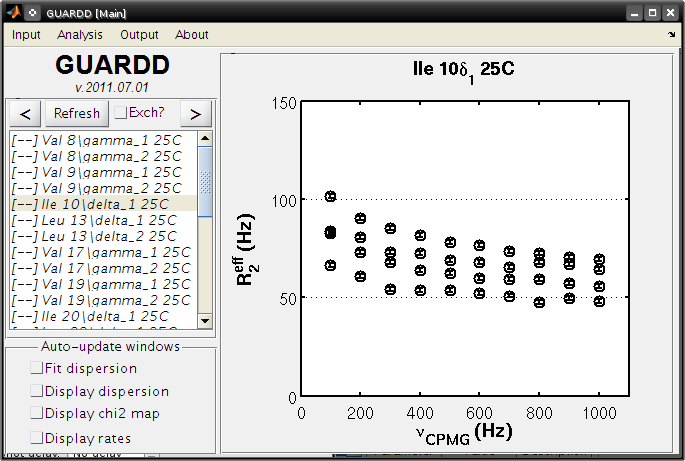Image resolution: width=685 pixels, height=461 pixels.
Task: Click the MATLAB logo icon in title bar
Action: (x=13, y=12)
